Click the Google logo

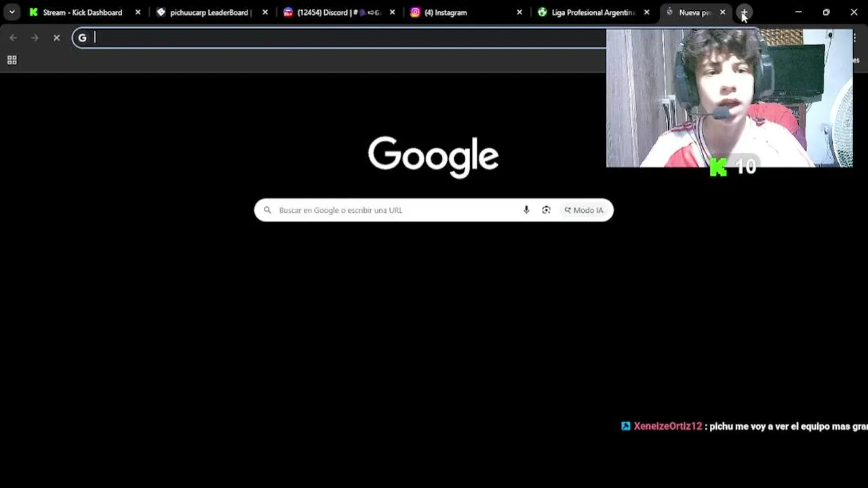pyautogui.click(x=433, y=157)
